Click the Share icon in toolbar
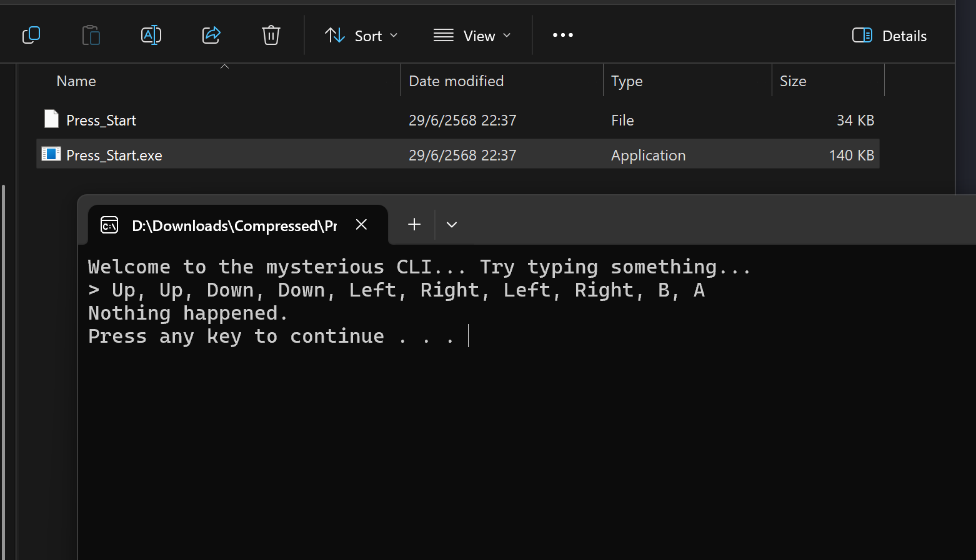Image resolution: width=976 pixels, height=560 pixels. coord(211,35)
